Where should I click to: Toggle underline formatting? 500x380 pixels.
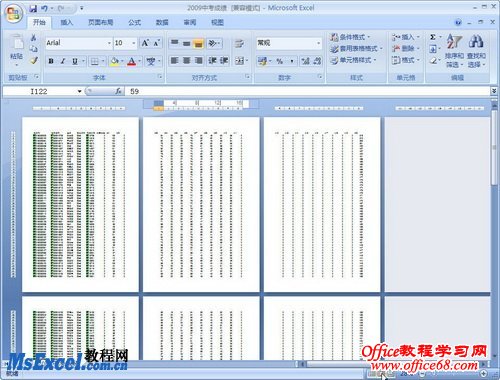(75, 61)
